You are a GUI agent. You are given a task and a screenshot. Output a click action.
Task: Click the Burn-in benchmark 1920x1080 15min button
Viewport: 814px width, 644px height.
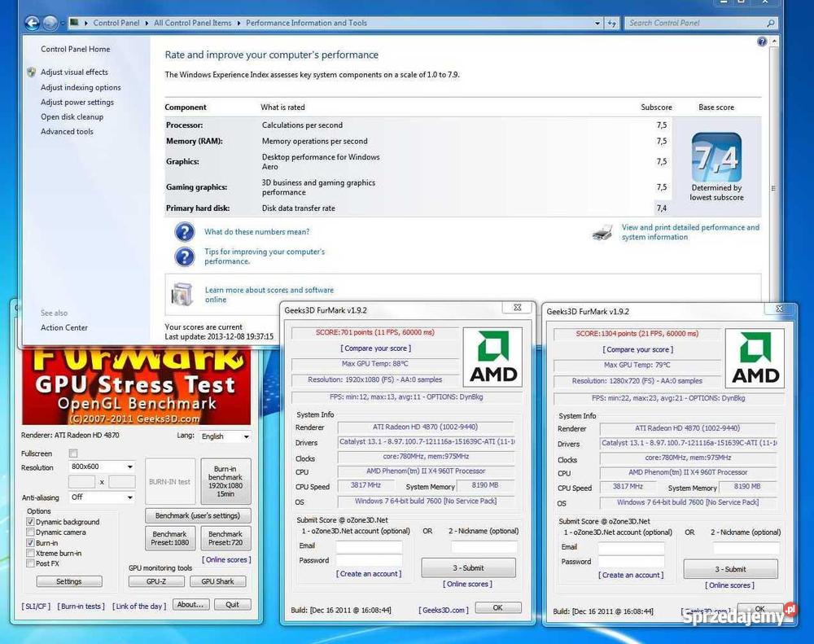click(225, 481)
